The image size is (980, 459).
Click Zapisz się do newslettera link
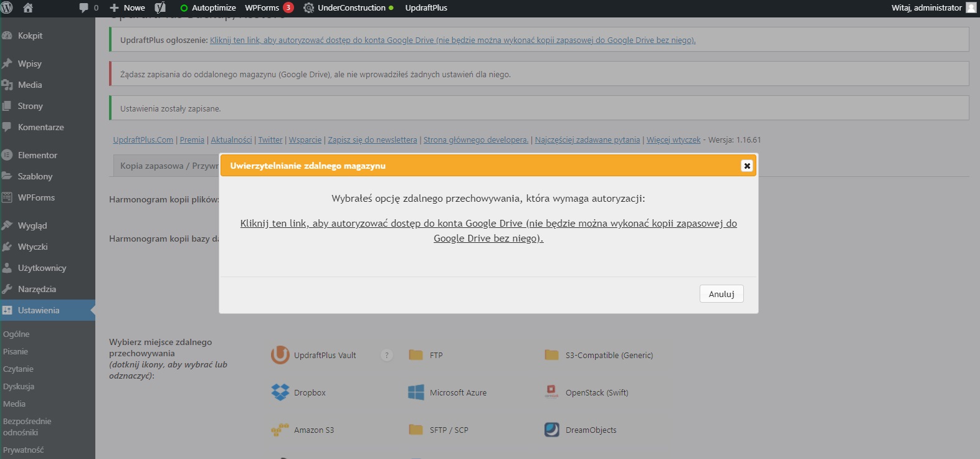click(373, 140)
